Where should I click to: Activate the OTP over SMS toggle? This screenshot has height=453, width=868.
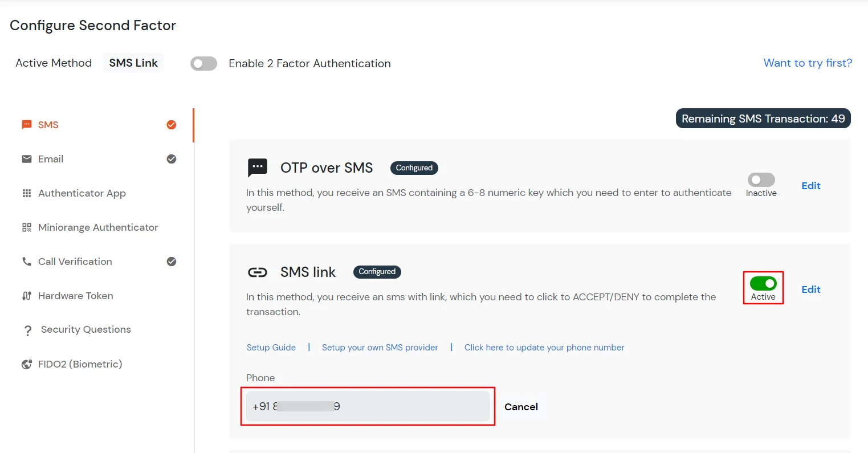760,179
